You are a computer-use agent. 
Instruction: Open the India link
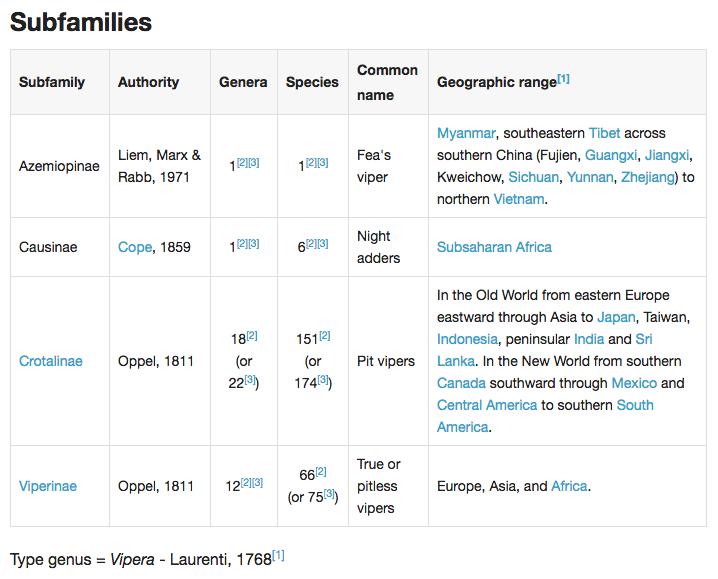coord(589,339)
